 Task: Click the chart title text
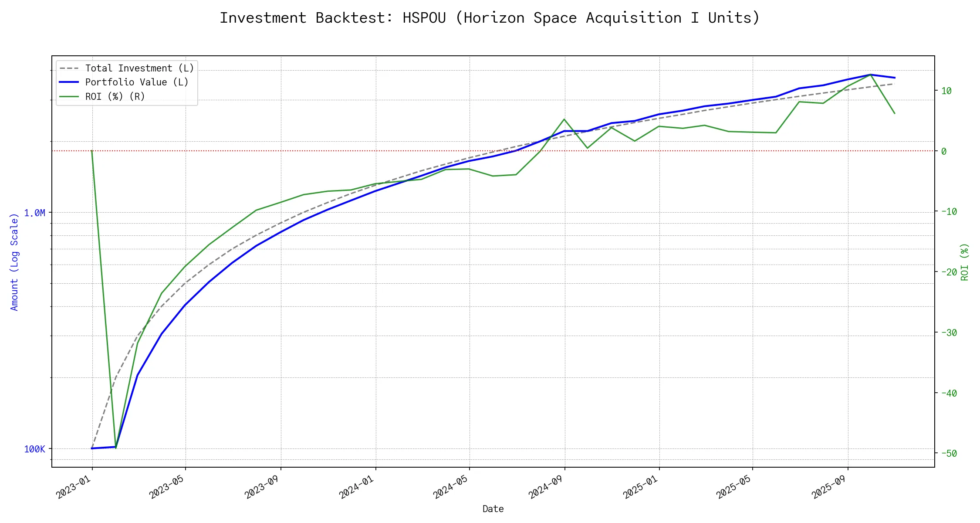490,18
